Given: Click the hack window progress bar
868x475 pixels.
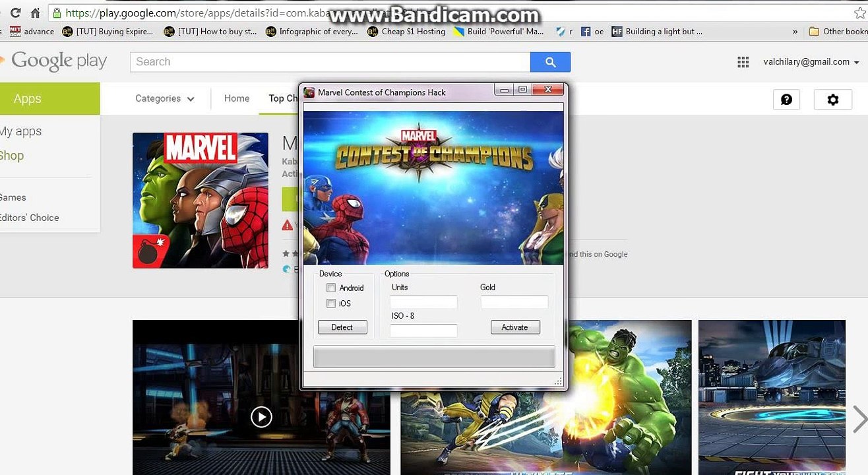Looking at the screenshot, I should (x=434, y=357).
